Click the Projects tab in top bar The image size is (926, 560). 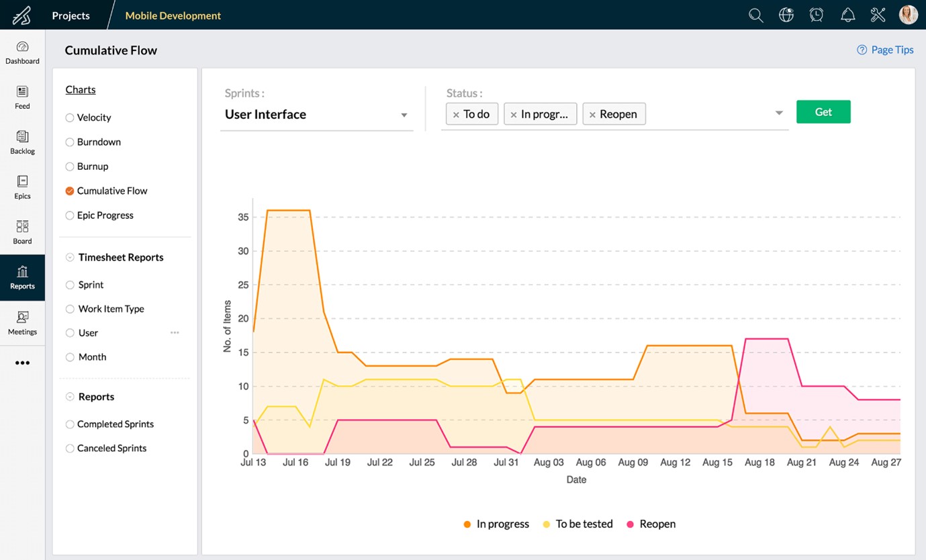(71, 15)
